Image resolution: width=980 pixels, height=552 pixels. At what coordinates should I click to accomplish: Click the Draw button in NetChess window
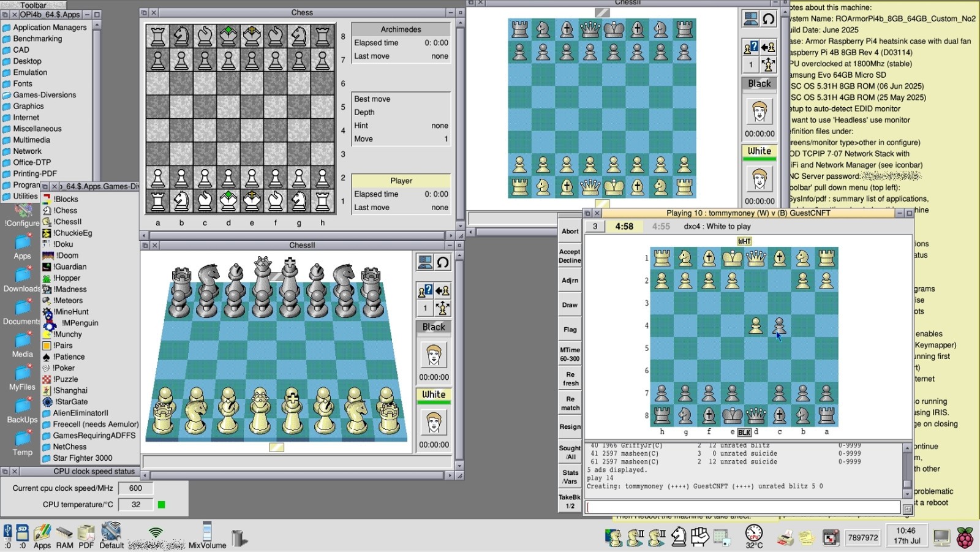click(570, 304)
